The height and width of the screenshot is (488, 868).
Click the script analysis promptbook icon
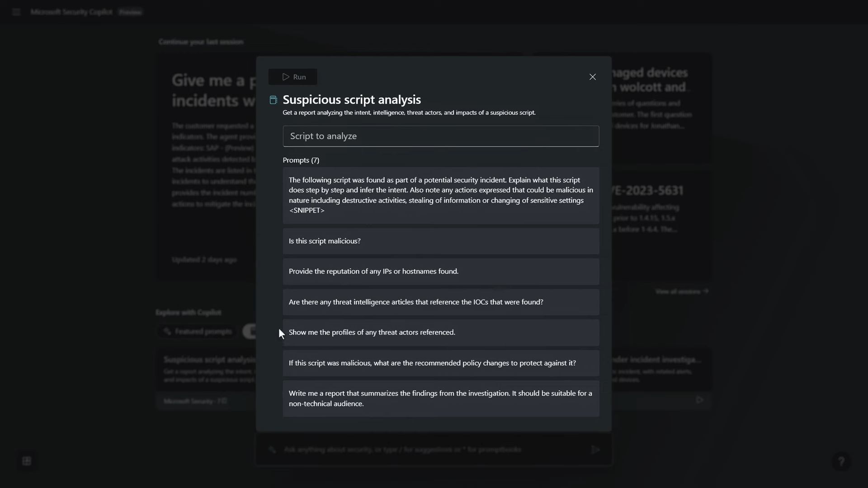273,99
